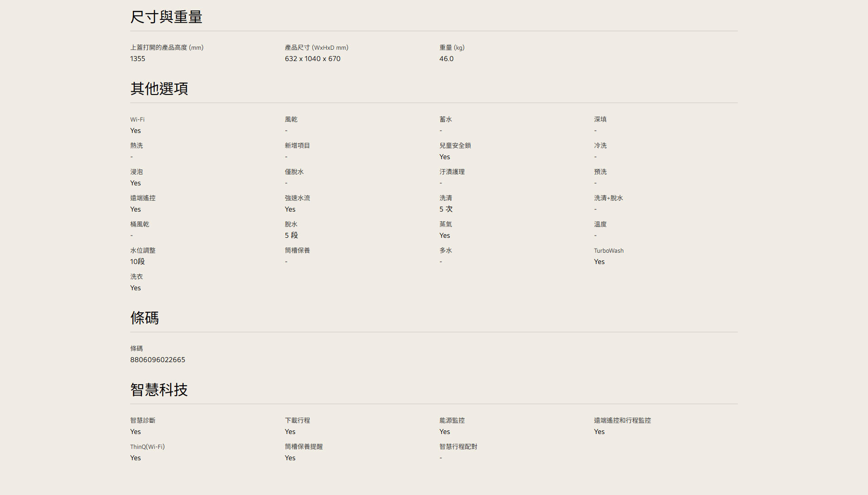The width and height of the screenshot is (868, 495).
Task: Click the 洗清 value 5 次
Action: click(446, 209)
